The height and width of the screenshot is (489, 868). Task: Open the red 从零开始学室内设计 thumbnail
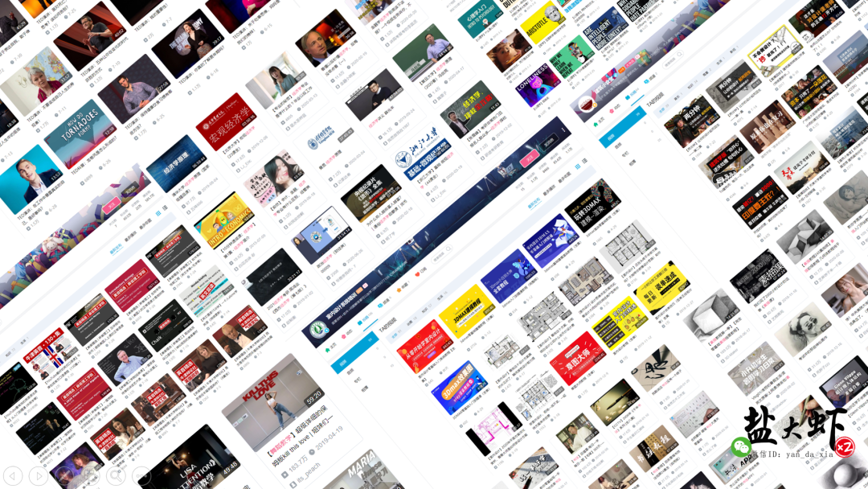tap(424, 346)
